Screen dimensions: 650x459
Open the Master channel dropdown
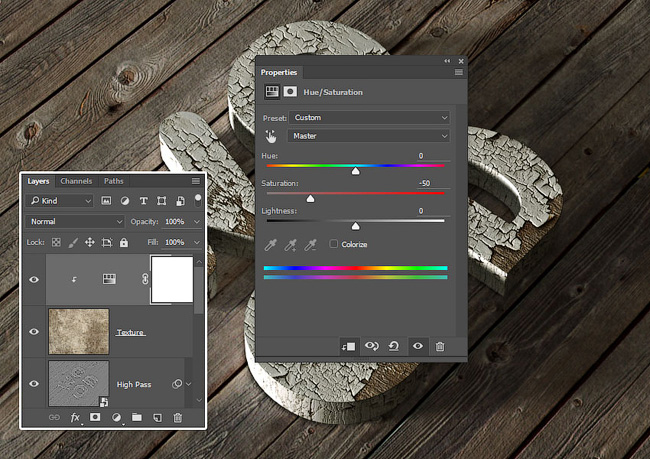pyautogui.click(x=369, y=136)
